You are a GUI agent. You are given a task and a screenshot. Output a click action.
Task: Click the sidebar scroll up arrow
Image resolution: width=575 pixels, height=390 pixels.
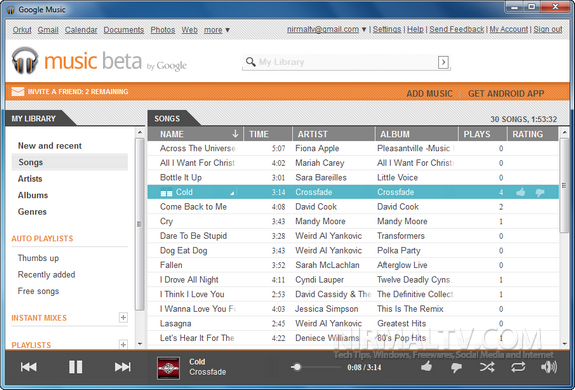pos(140,132)
